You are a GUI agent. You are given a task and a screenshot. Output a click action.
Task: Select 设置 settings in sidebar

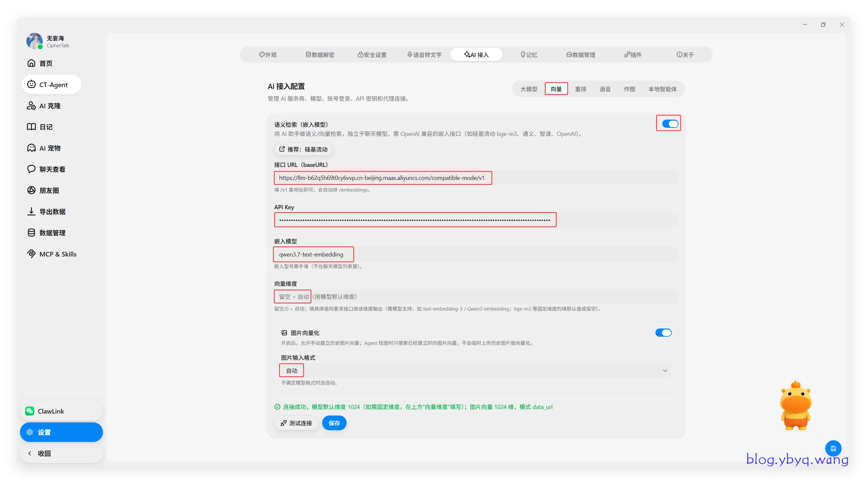61,432
